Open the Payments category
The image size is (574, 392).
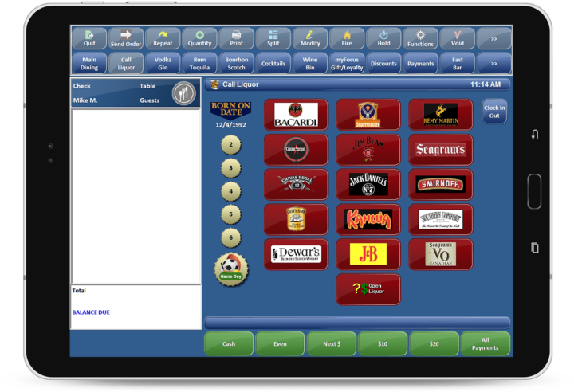[420, 63]
